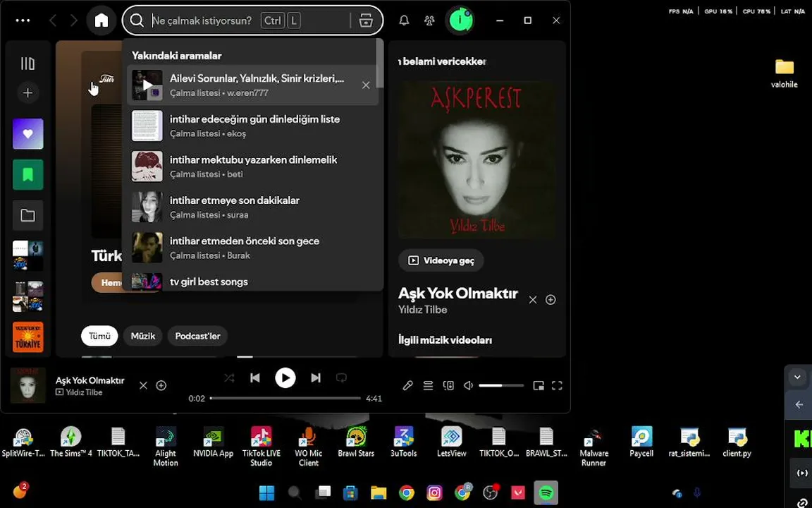
Task: Open the play queue icon
Action: coord(428,386)
